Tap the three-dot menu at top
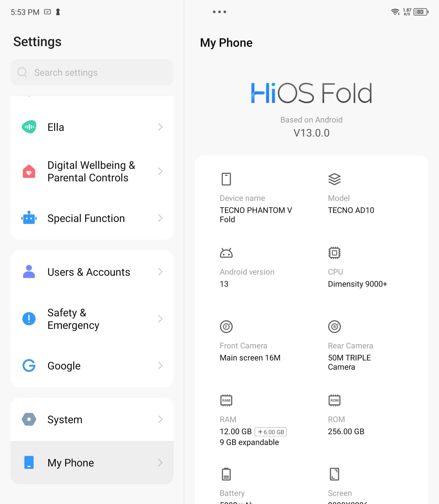 pyautogui.click(x=219, y=12)
